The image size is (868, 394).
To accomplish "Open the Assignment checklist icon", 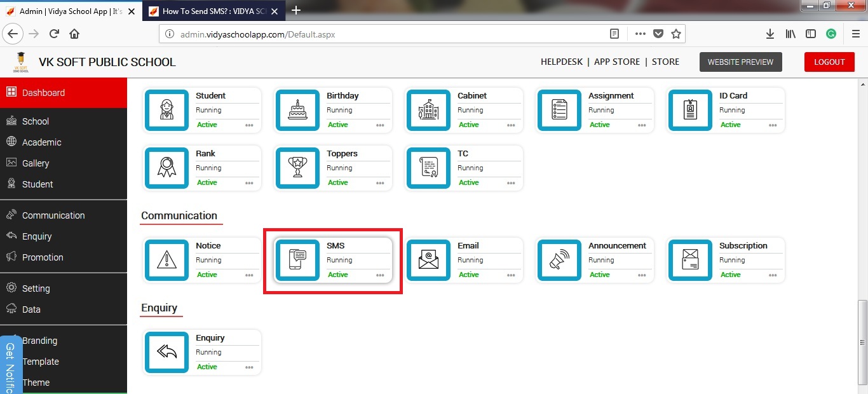I will [x=560, y=110].
